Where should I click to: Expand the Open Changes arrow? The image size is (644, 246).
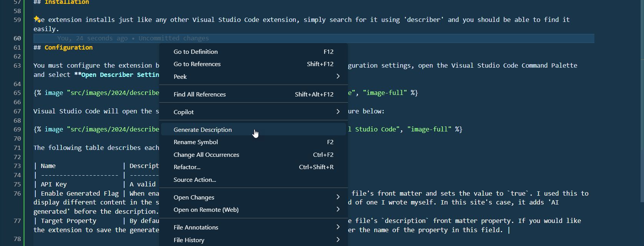[338, 197]
